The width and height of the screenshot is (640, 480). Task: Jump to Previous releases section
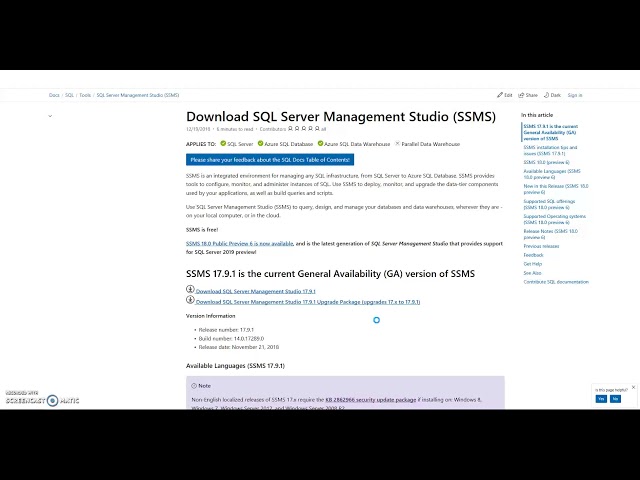point(541,246)
